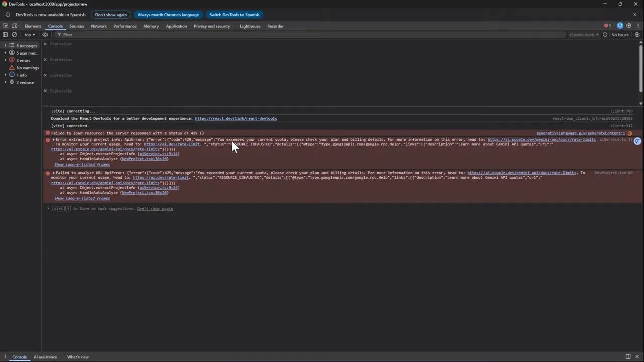
Task: Open the more options three-dot menu
Action: click(638, 26)
